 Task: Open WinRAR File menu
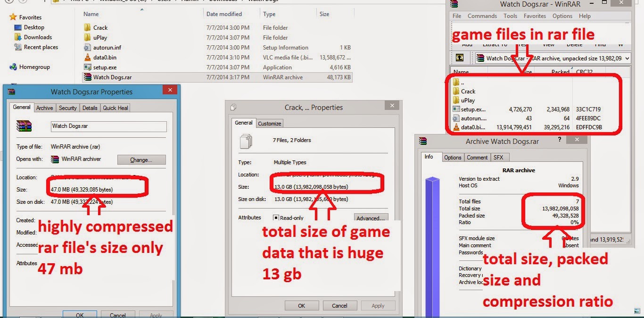[x=457, y=16]
